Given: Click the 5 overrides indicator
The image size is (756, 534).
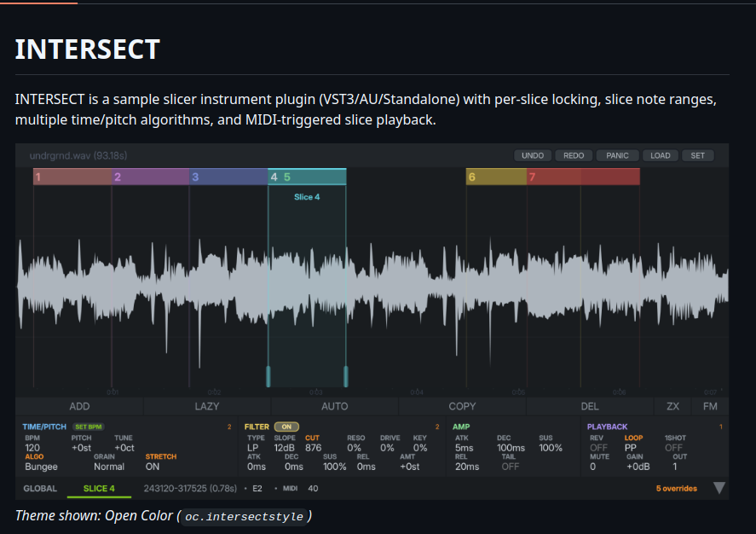Looking at the screenshot, I should 677,488.
